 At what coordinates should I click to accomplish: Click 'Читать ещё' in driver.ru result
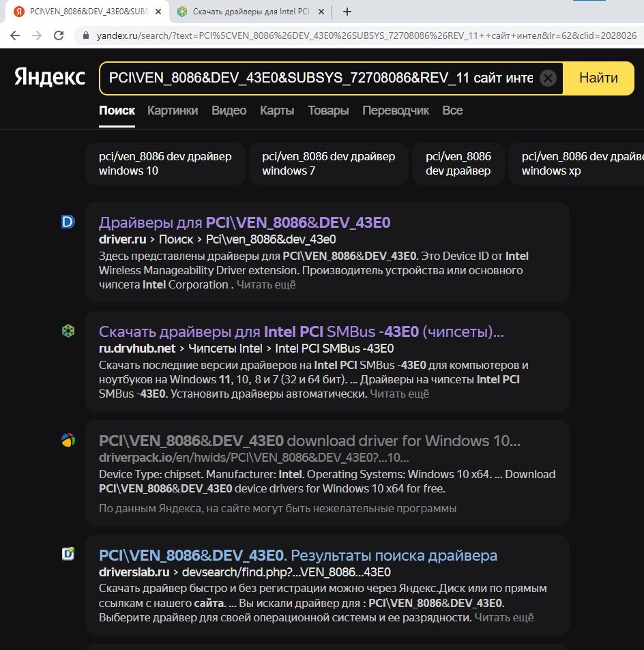tap(266, 285)
